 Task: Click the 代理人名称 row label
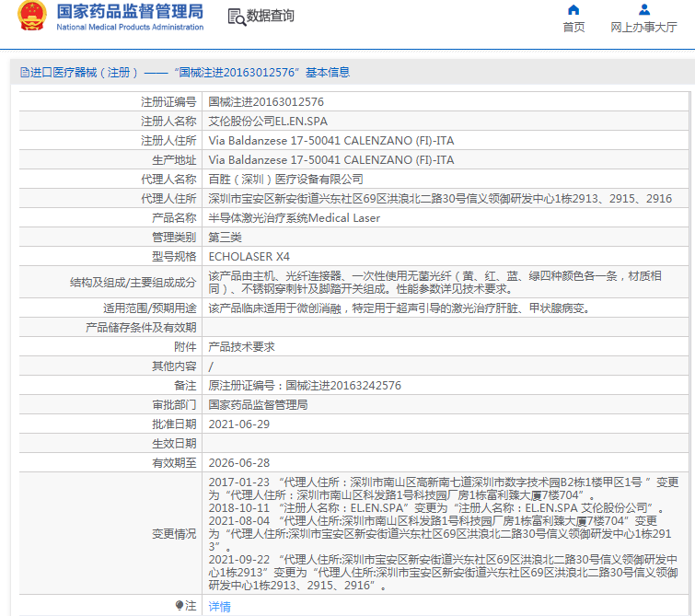168,180
